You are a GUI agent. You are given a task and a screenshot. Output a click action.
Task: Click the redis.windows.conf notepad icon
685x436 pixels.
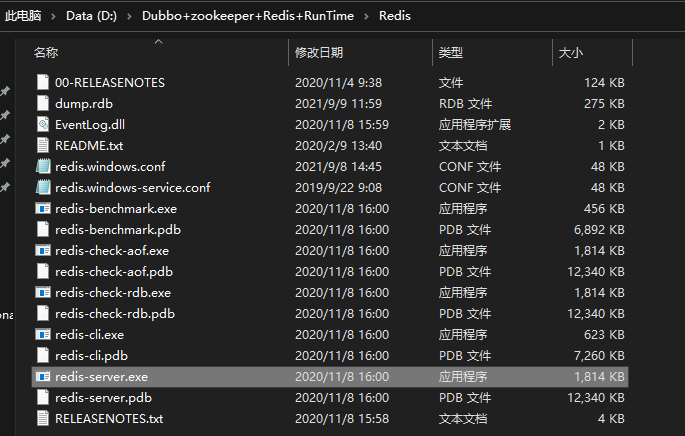pos(43,166)
